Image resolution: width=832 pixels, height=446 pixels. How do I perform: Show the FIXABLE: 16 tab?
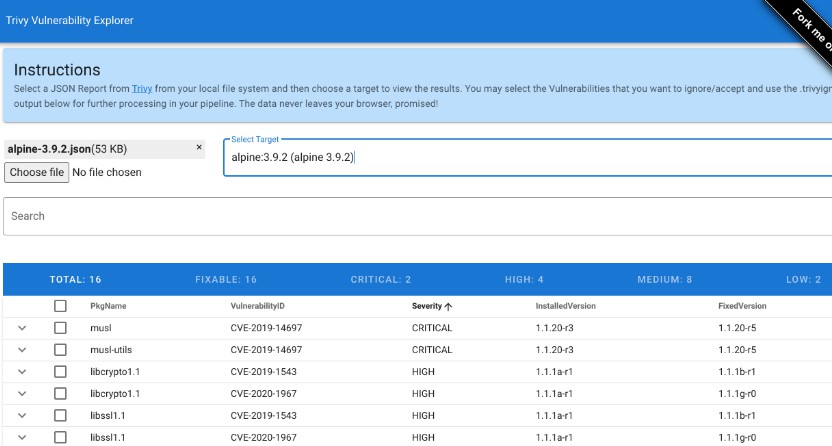click(x=226, y=279)
